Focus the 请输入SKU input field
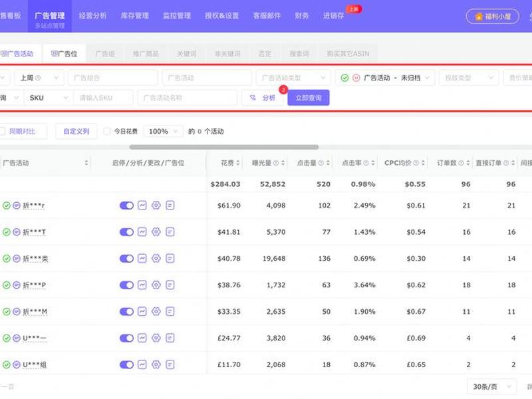Image resolution: width=532 pixels, height=399 pixels. (103, 98)
